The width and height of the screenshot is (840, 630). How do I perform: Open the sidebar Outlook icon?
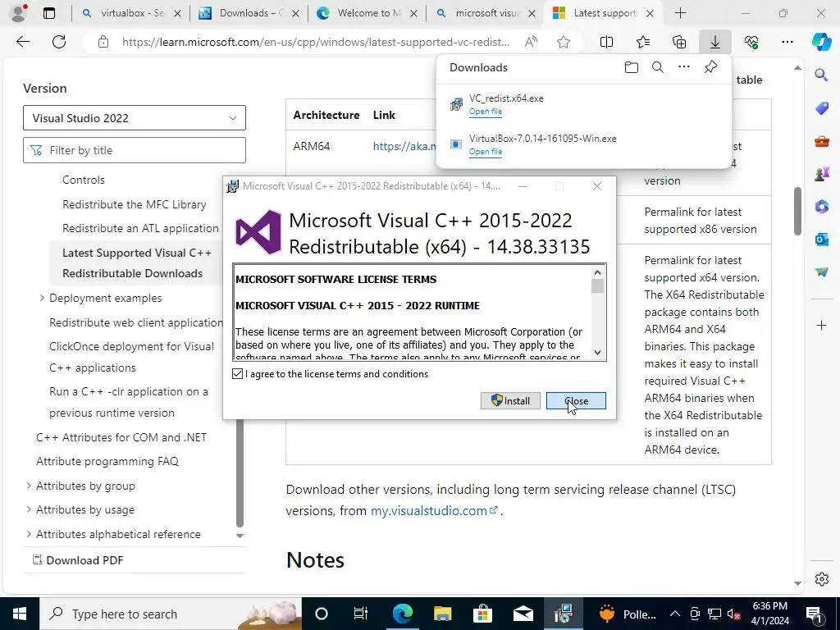tap(821, 240)
